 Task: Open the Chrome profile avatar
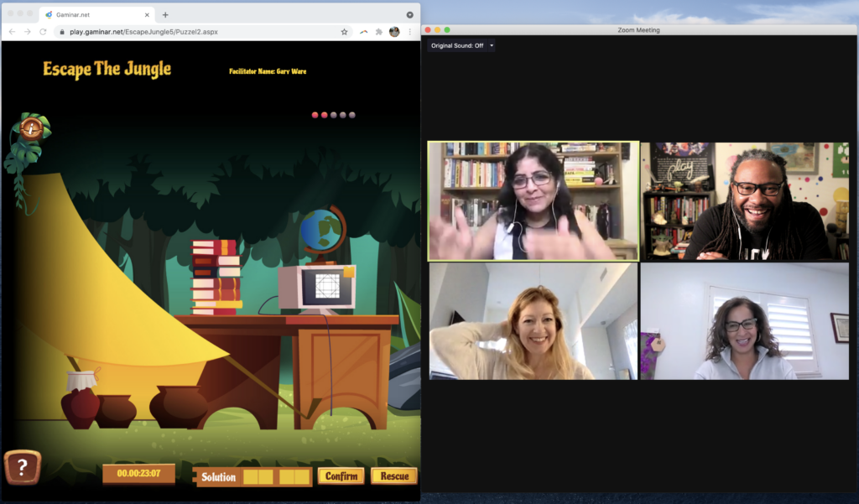pos(394,32)
